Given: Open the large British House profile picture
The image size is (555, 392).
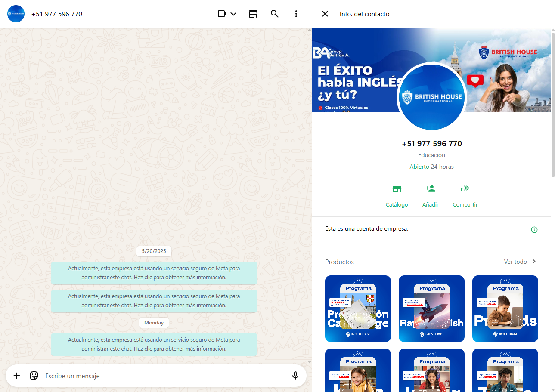Looking at the screenshot, I should point(432,97).
